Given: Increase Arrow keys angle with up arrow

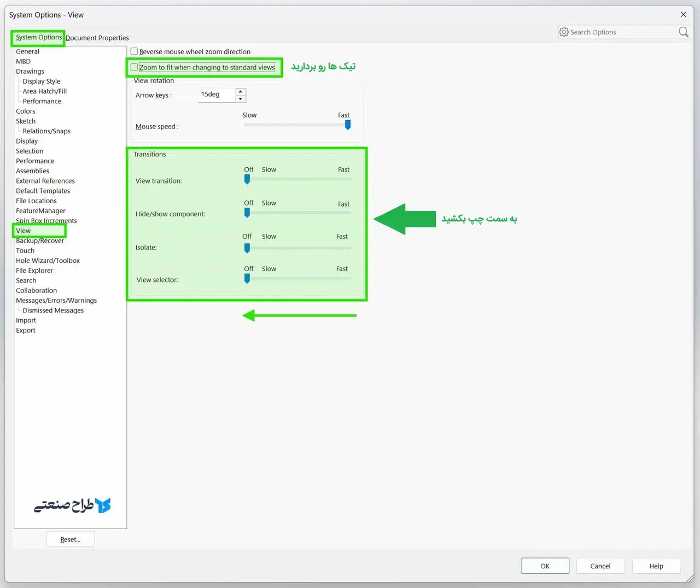Looking at the screenshot, I should tap(241, 91).
